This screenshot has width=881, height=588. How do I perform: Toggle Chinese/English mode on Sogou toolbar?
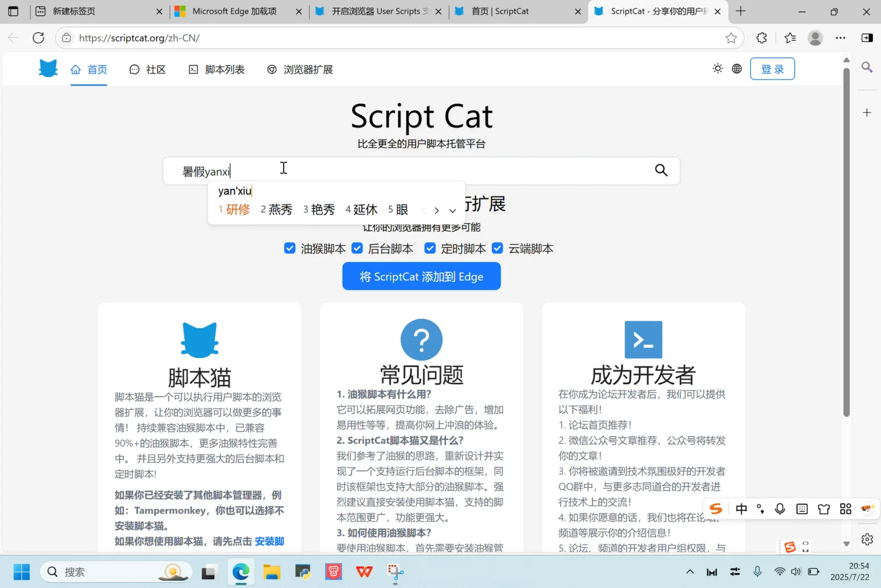coord(741,509)
